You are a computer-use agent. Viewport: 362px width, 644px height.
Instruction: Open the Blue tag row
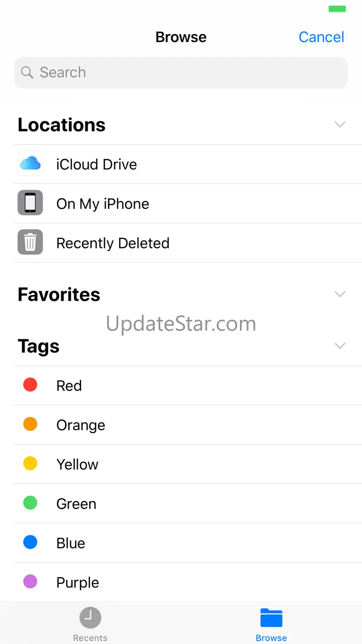click(x=187, y=543)
